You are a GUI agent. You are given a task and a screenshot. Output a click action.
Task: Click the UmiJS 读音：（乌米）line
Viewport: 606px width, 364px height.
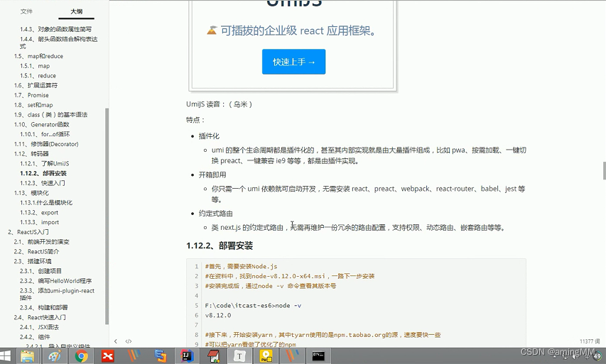tap(219, 104)
